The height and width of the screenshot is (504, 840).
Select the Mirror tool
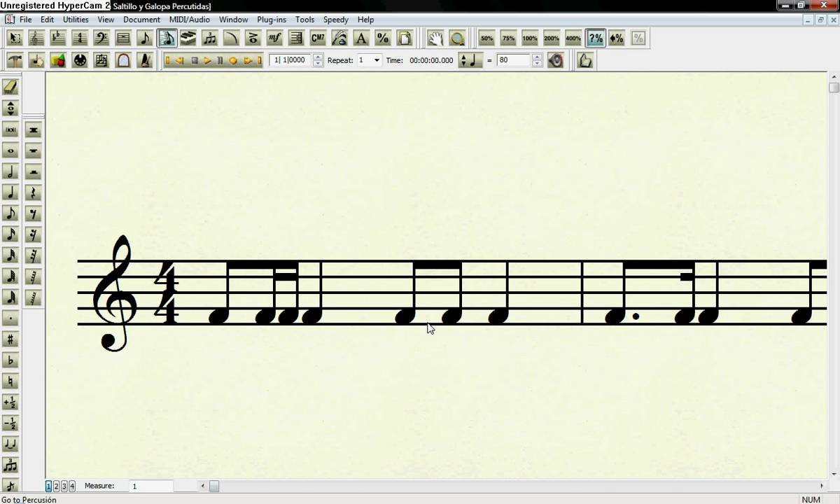click(x=101, y=60)
